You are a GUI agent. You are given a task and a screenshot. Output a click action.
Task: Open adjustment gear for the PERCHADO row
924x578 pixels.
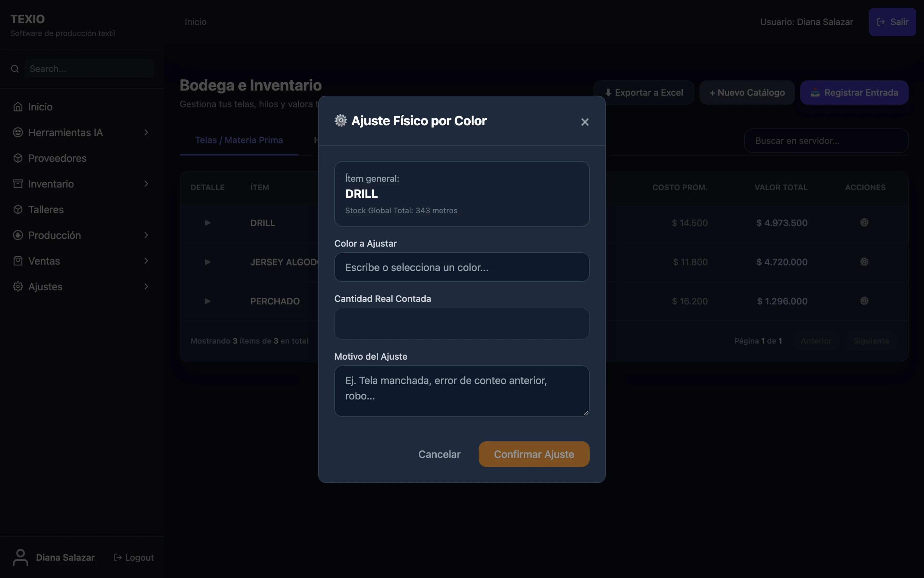864,301
